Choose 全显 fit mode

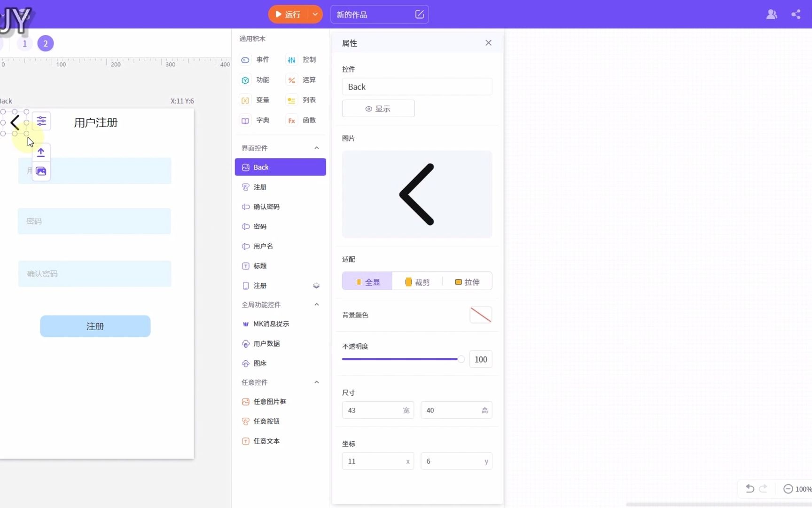(367, 282)
